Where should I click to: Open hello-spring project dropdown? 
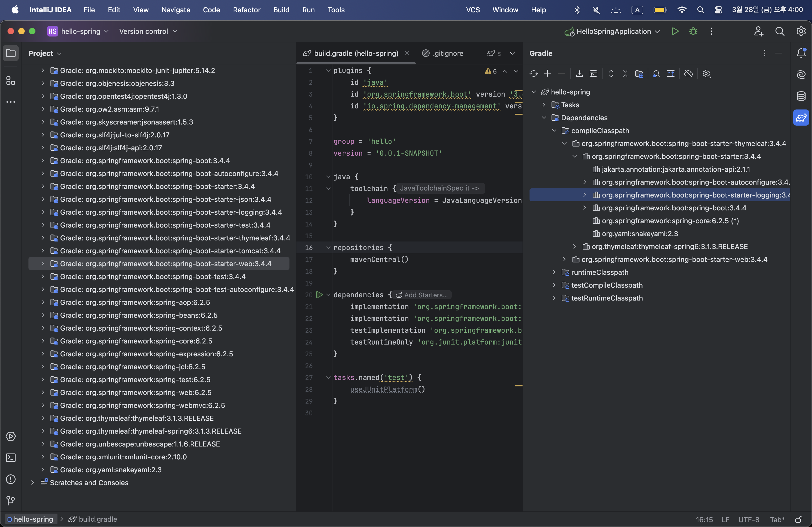tap(78, 31)
